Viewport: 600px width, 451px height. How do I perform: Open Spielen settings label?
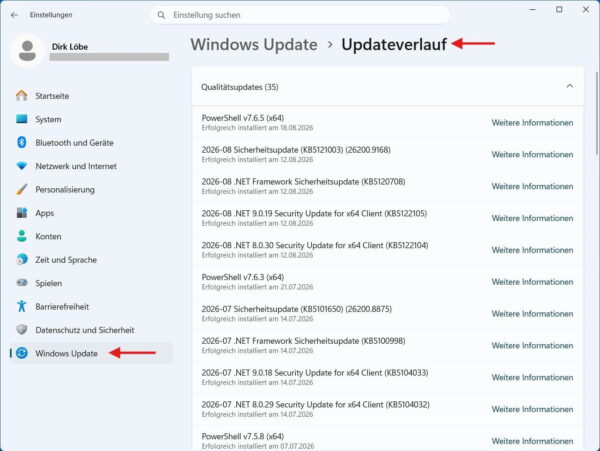[x=49, y=283]
